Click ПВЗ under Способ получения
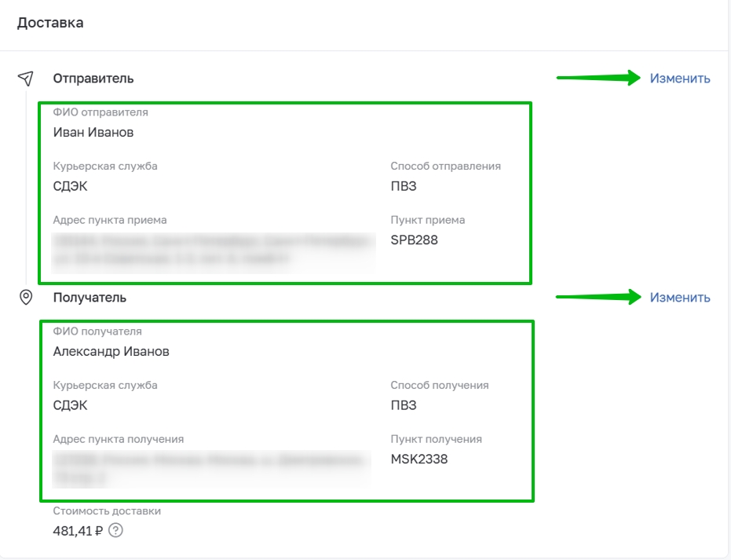 coord(404,405)
